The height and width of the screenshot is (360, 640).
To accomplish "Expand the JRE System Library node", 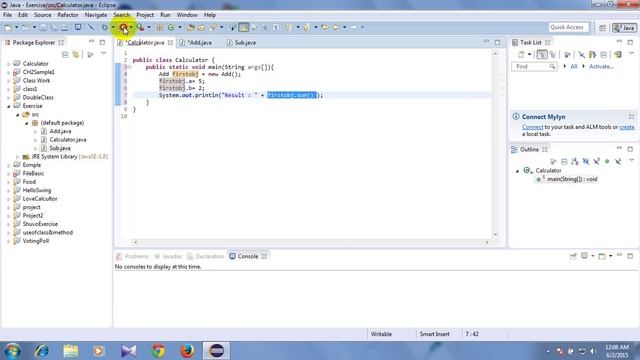I will (18, 157).
